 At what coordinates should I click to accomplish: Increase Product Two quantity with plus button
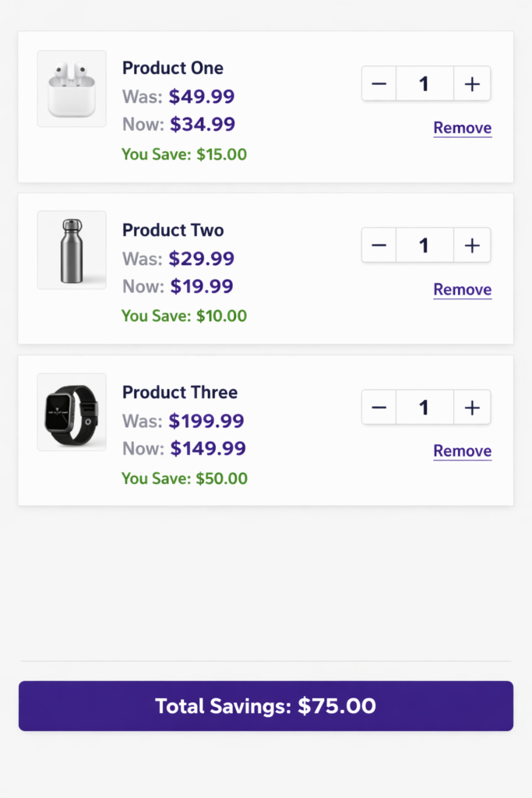(472, 245)
